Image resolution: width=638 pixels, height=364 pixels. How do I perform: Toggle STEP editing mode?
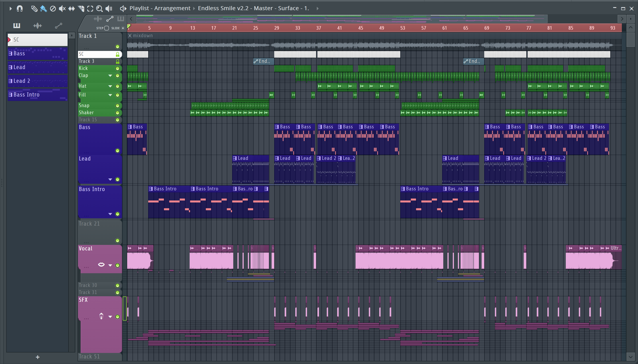[107, 28]
